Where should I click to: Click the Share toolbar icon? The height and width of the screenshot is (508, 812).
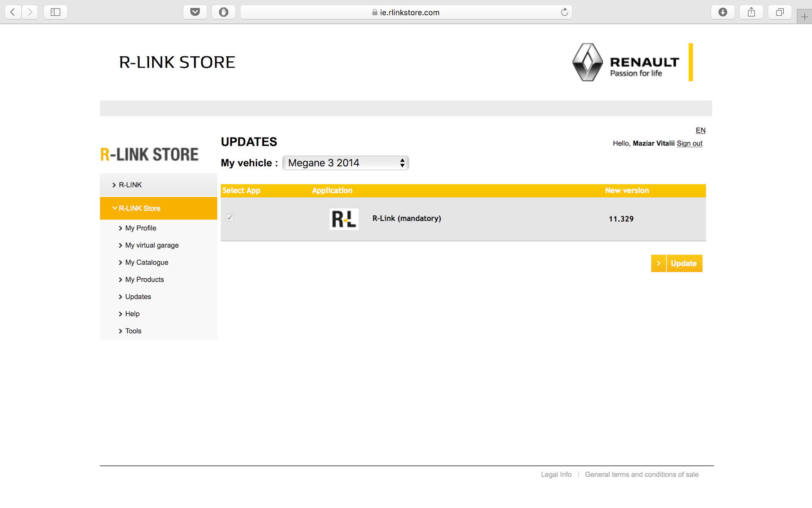click(751, 12)
